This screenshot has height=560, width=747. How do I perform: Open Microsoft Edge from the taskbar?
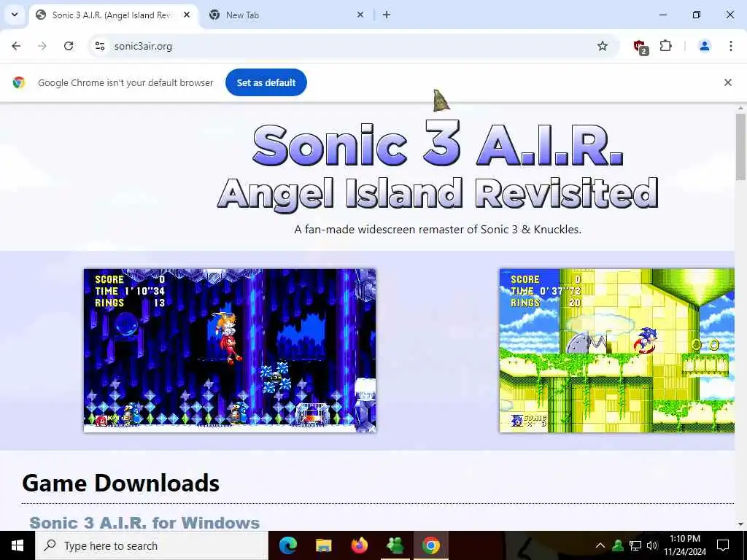pos(287,545)
